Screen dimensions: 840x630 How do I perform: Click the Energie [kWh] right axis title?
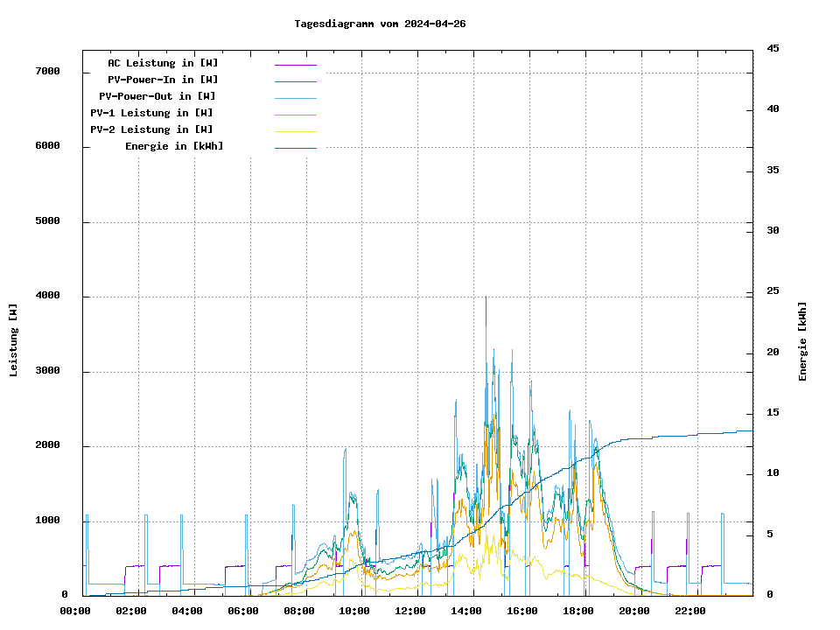[802, 341]
